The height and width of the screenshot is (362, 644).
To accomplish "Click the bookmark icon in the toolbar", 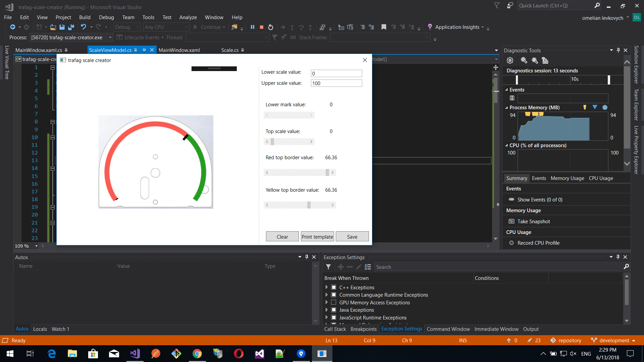I will (384, 27).
